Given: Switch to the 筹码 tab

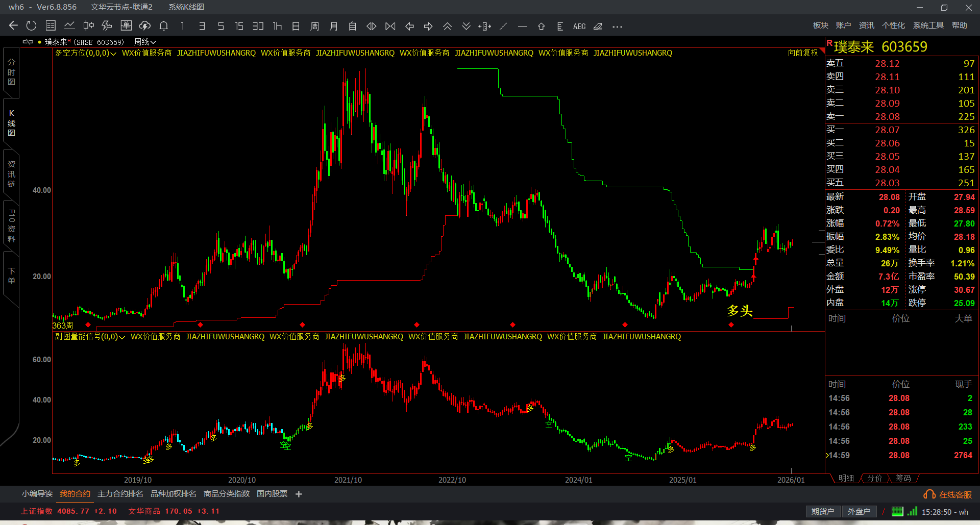Looking at the screenshot, I should click(903, 478).
